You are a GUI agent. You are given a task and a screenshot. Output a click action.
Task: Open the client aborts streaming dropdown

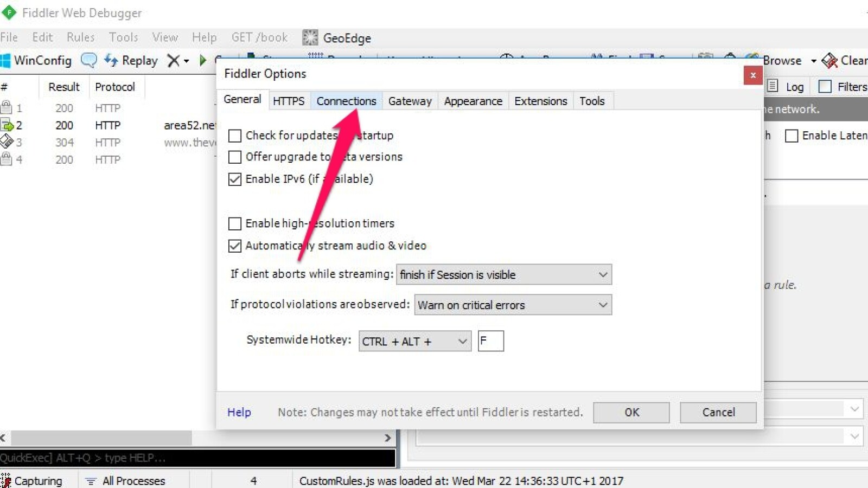click(x=503, y=275)
